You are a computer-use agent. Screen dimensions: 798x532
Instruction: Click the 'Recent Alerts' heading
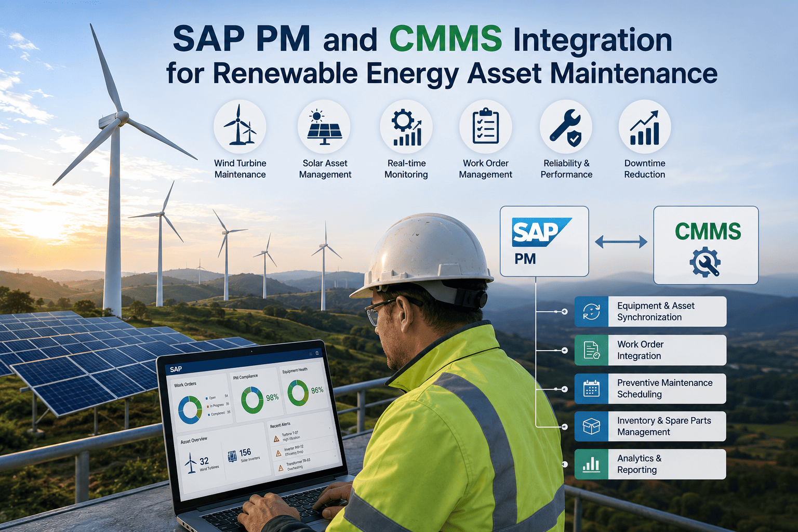pos(280,425)
